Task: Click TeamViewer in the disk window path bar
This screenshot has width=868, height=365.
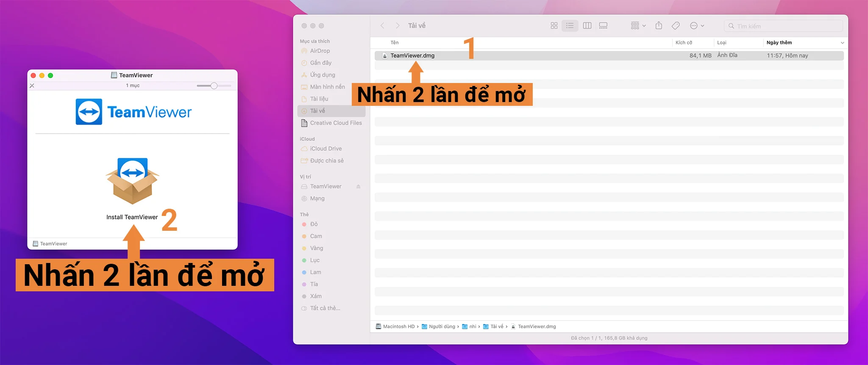Action: pyautogui.click(x=50, y=243)
